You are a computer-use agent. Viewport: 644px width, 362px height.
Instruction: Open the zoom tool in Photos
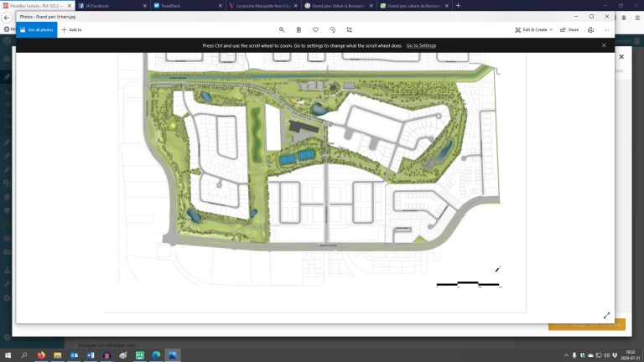tap(282, 29)
